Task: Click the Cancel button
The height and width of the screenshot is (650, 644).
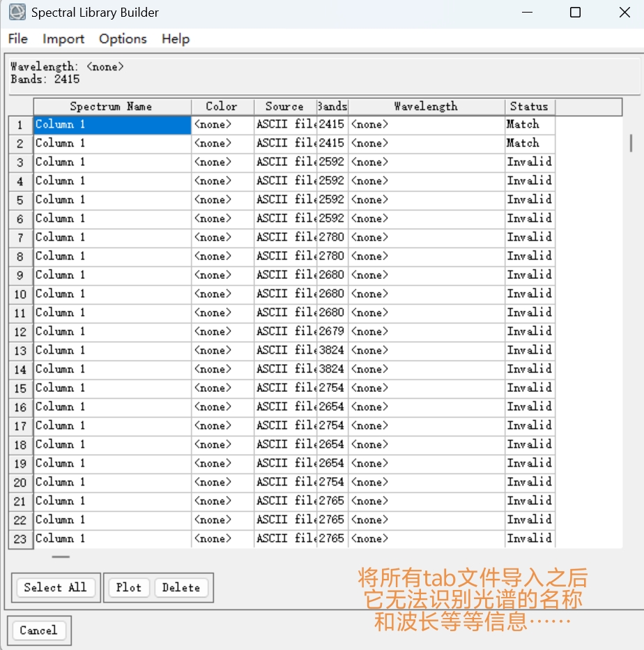Action: 38,630
